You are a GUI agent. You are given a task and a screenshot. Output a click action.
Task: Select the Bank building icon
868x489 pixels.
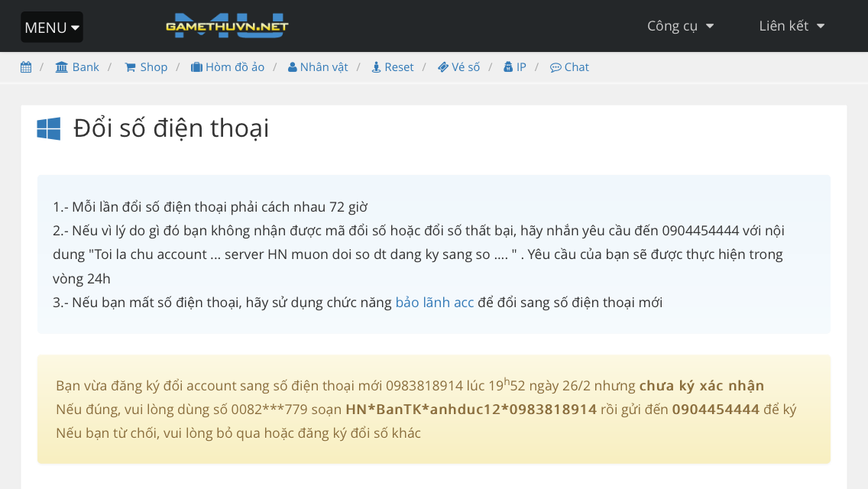[x=61, y=67]
